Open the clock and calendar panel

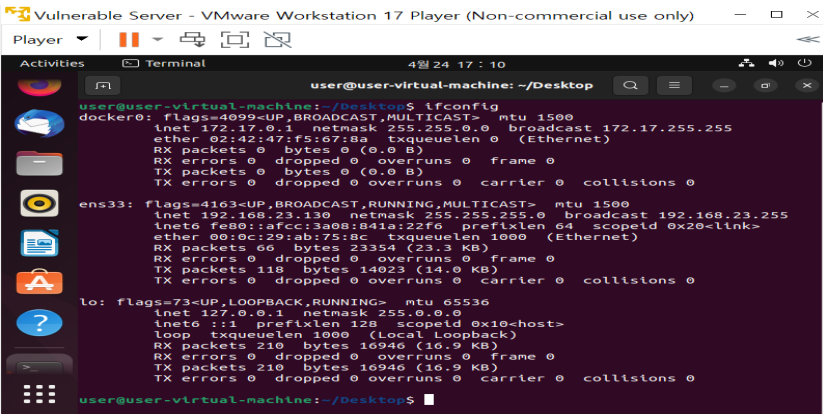pyautogui.click(x=457, y=65)
